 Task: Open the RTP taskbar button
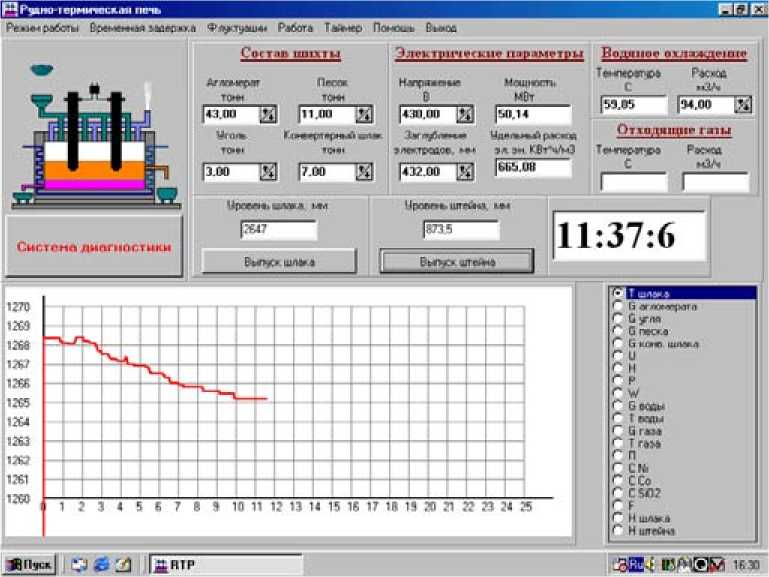tap(225, 564)
